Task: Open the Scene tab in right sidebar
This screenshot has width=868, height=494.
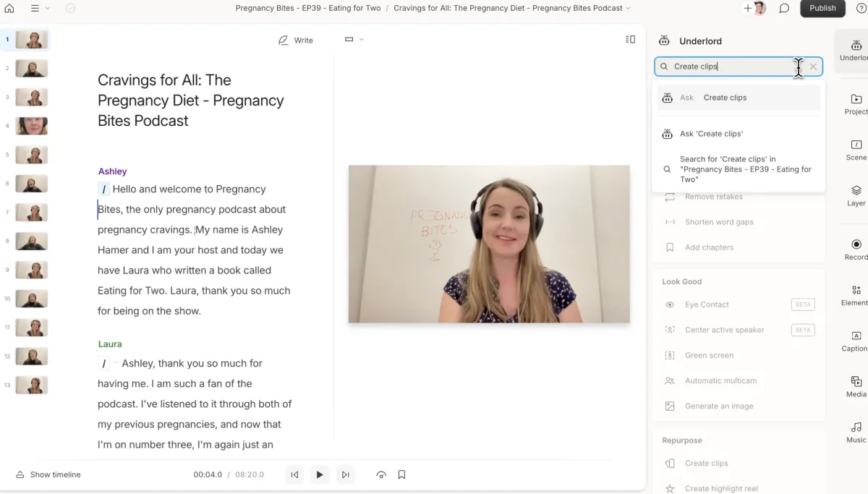Action: [856, 150]
